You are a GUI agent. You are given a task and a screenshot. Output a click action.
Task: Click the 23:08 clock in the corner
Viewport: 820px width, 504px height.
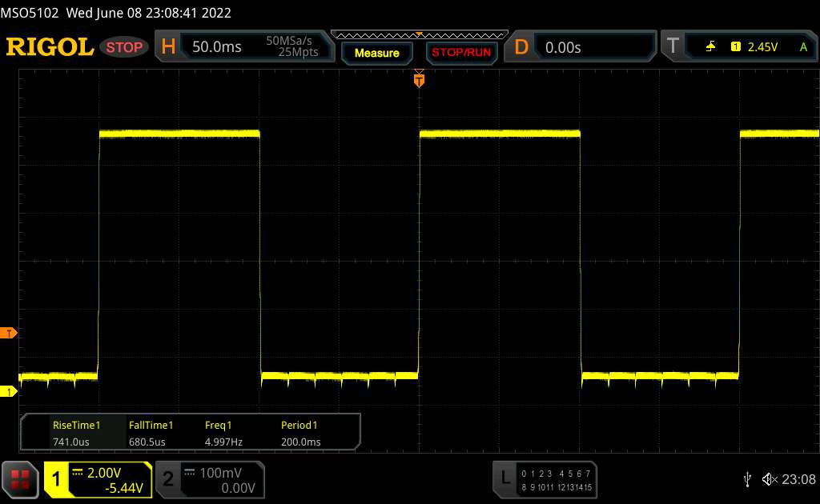click(798, 479)
